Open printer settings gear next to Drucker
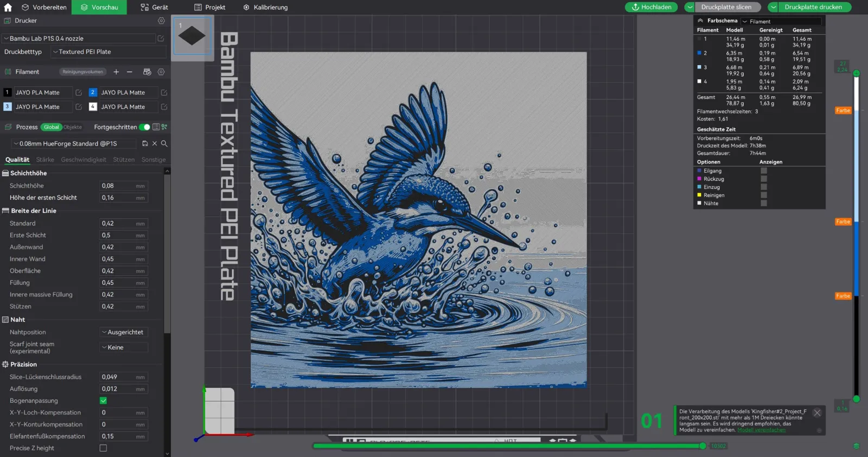Viewport: 868px width, 457px height. (161, 21)
